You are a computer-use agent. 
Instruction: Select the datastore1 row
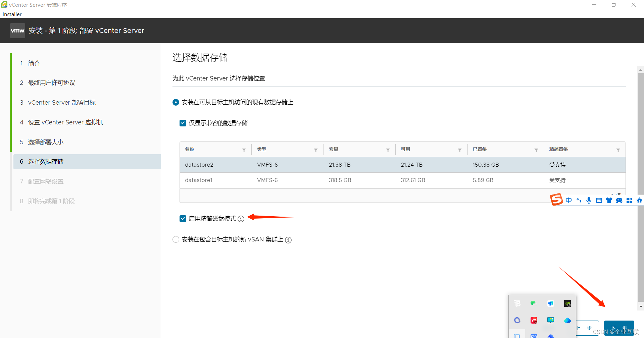[x=402, y=180]
